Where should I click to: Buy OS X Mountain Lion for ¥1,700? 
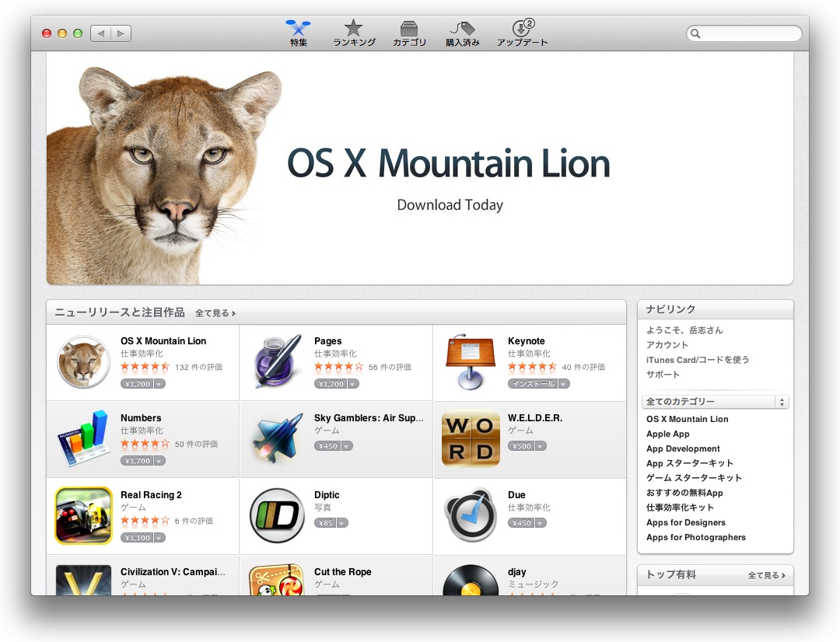coord(136,384)
